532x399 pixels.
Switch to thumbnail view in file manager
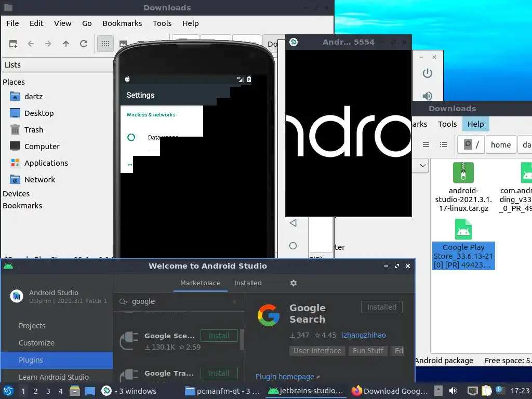pos(123,44)
